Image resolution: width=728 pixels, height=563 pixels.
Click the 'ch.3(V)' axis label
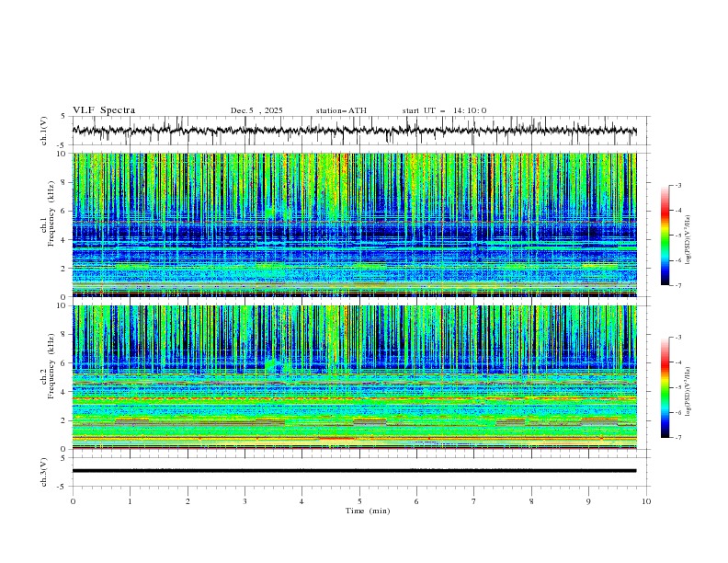44,472
